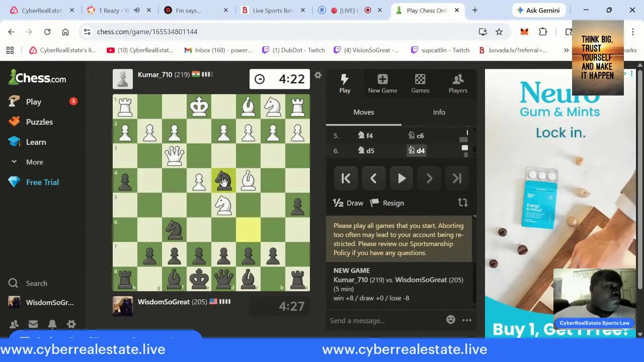Open the Play section in sidebar
This screenshot has width=644, height=362.
(33, 102)
